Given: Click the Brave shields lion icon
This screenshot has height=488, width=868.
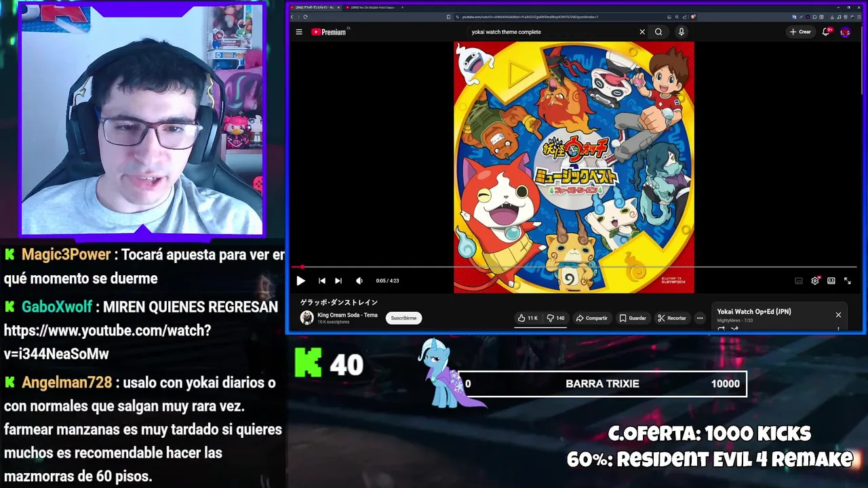Looking at the screenshot, I should (693, 17).
